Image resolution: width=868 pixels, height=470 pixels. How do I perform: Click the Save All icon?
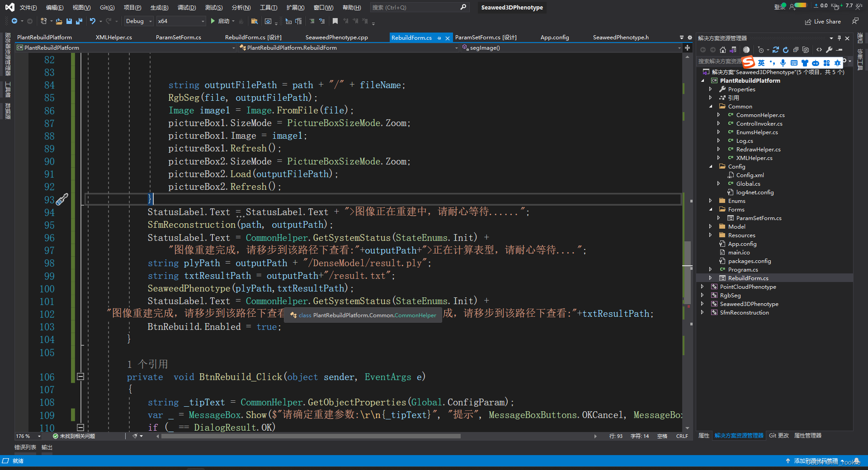[79, 21]
